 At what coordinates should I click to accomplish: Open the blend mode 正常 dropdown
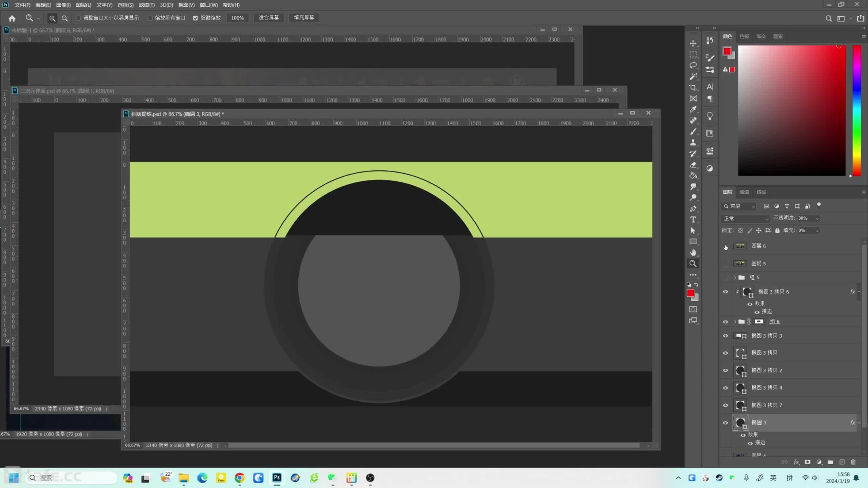(746, 219)
